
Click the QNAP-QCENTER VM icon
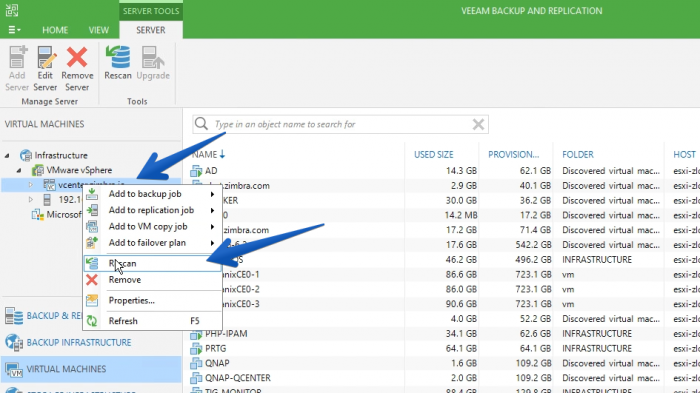pyautogui.click(x=196, y=378)
